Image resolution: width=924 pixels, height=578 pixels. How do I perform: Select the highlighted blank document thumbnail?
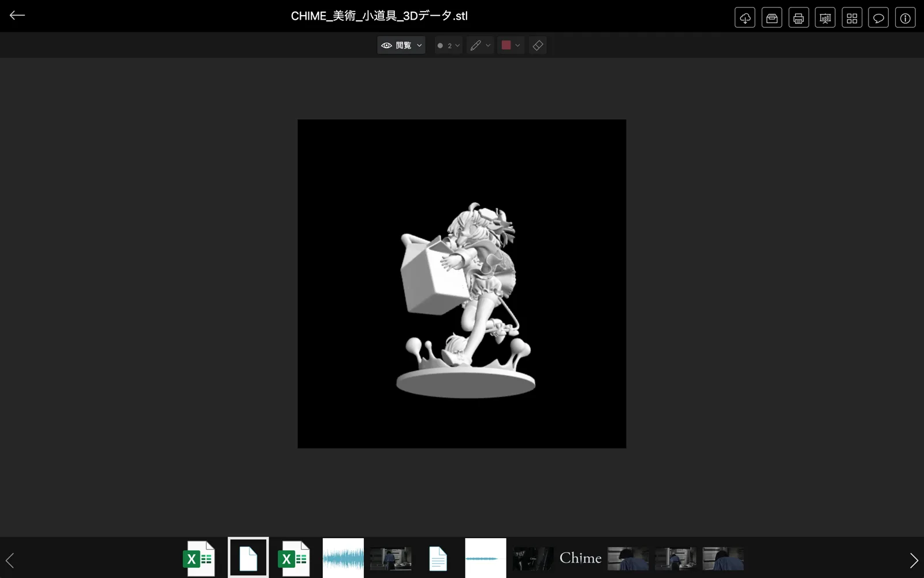[248, 558]
